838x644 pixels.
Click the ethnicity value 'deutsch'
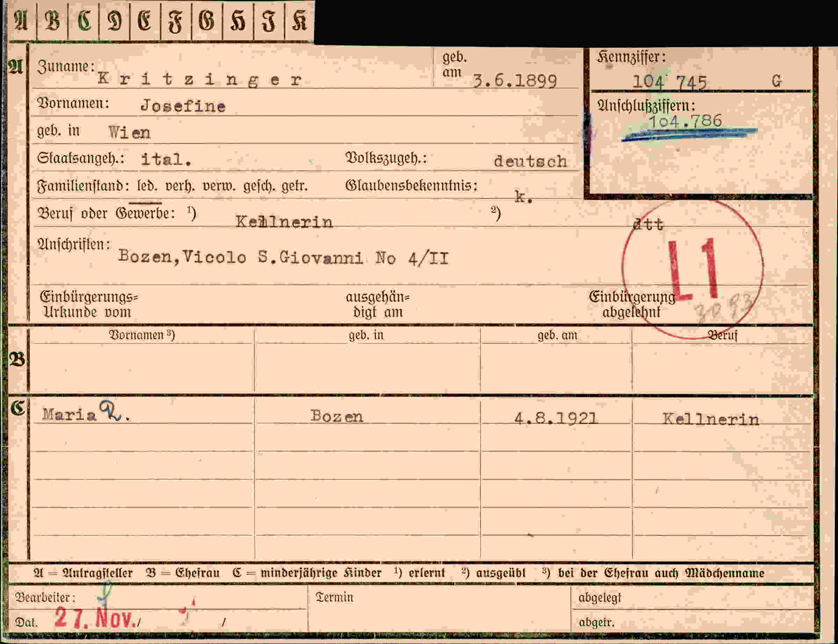click(x=530, y=161)
